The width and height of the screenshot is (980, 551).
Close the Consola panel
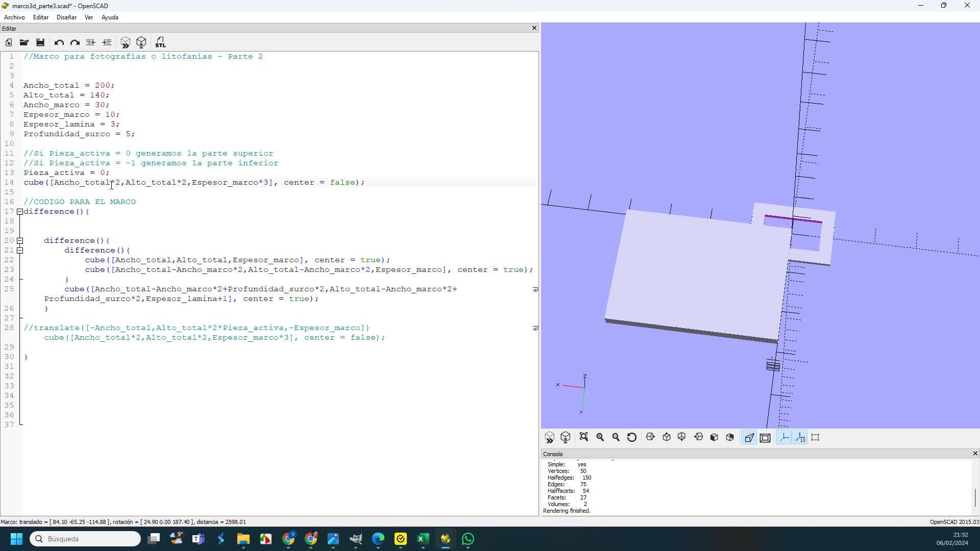coord(975,453)
